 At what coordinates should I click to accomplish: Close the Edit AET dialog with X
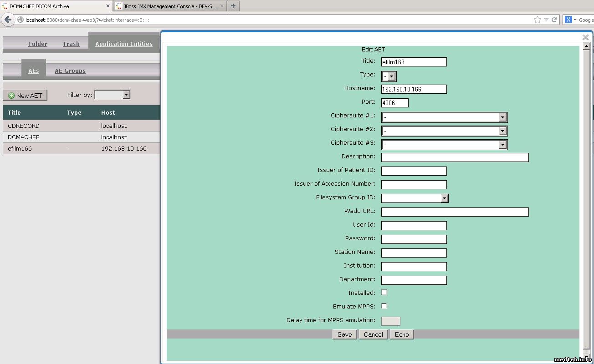pos(586,37)
